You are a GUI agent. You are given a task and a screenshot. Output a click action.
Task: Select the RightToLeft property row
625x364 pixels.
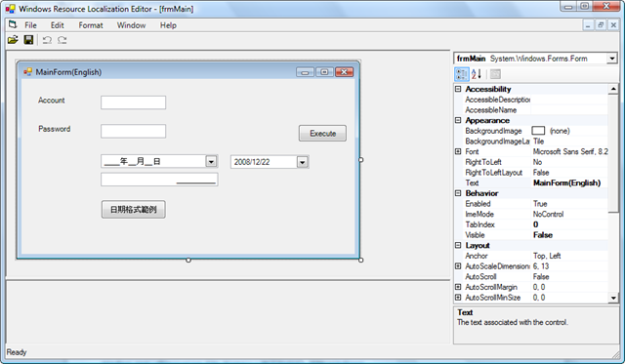pyautogui.click(x=531, y=162)
